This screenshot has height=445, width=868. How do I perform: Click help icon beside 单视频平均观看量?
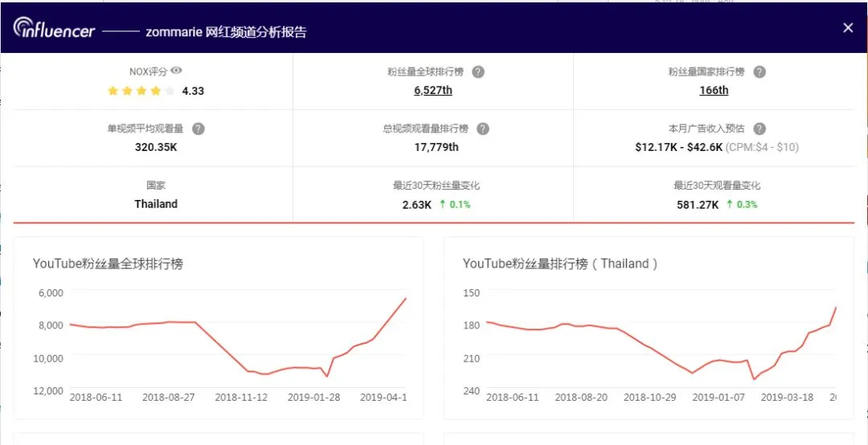coord(199,129)
